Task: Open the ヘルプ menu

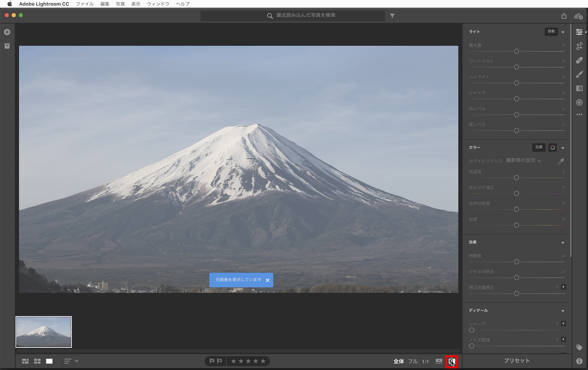Action: pyautogui.click(x=183, y=4)
